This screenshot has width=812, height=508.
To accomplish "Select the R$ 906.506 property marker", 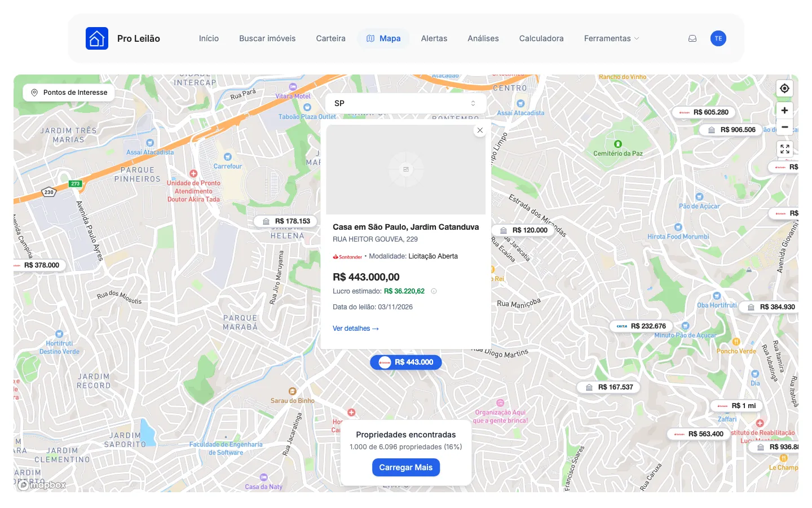I will pos(731,130).
